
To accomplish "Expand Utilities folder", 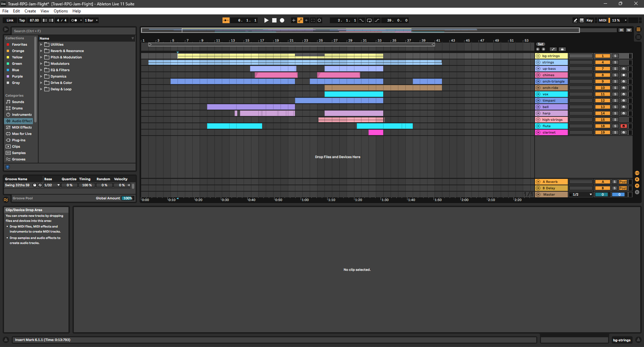I will coord(41,45).
